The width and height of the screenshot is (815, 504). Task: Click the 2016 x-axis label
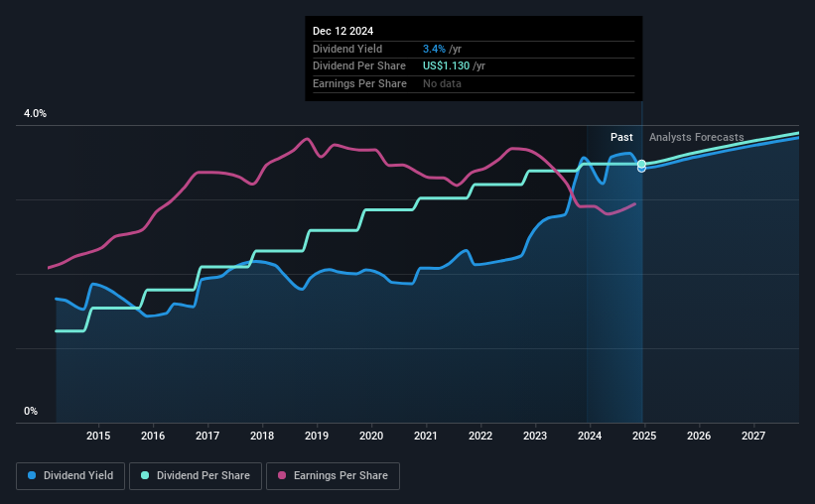(x=153, y=436)
